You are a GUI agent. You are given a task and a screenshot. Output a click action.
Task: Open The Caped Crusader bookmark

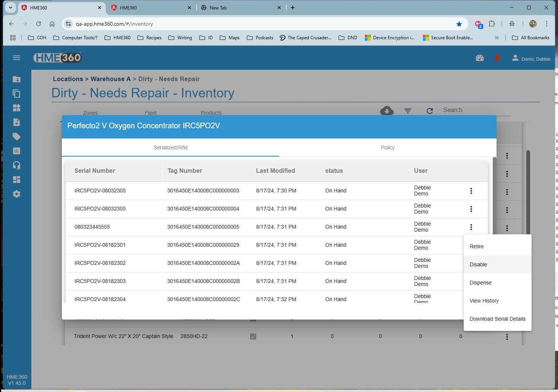306,38
